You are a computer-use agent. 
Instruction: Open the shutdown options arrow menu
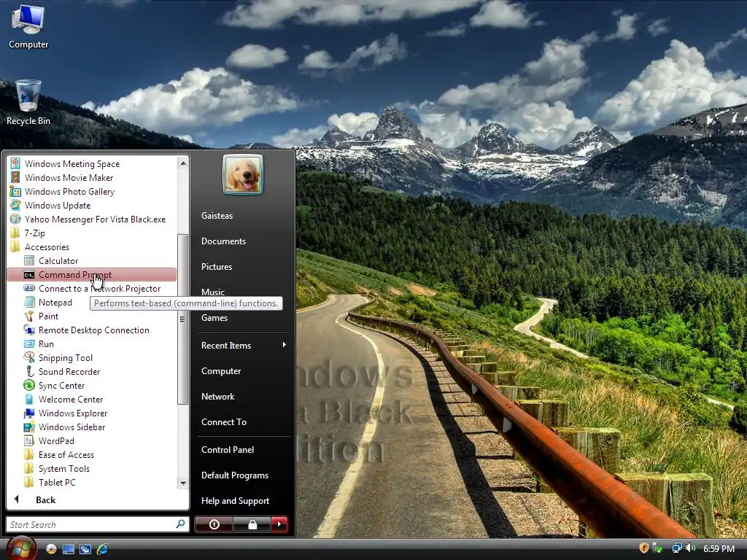pyautogui.click(x=279, y=524)
